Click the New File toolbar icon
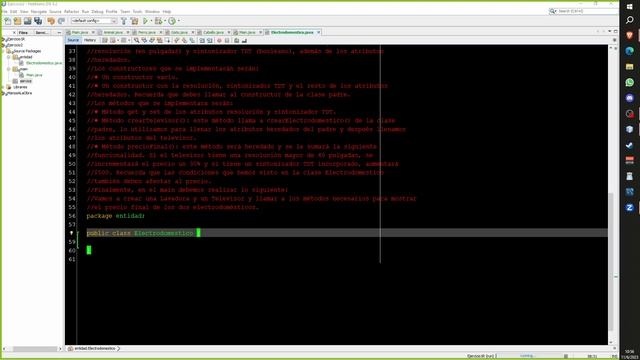 tap(7, 21)
